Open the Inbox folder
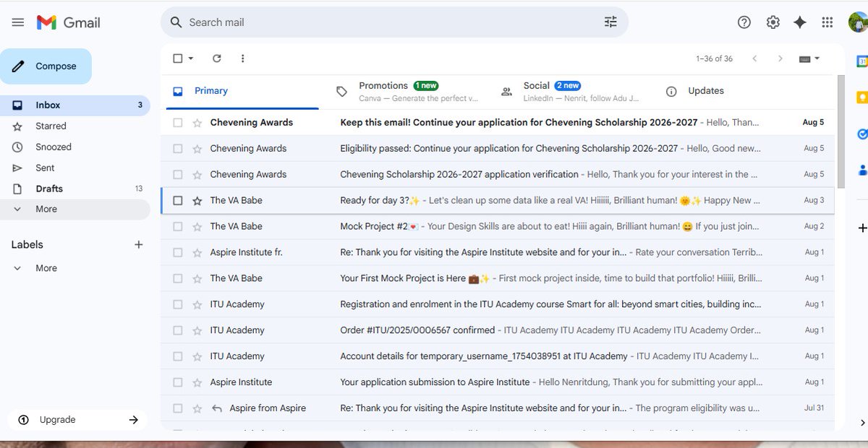The height and width of the screenshot is (448, 868). [x=75, y=105]
